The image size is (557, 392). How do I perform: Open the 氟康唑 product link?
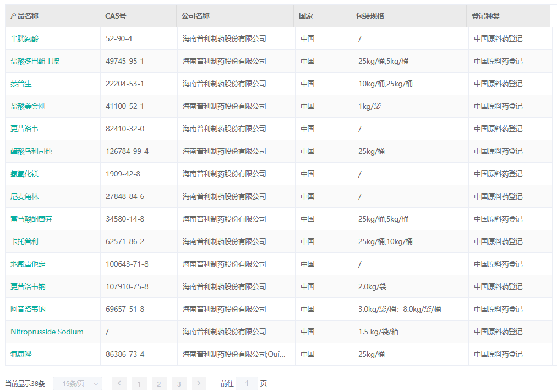coord(21,354)
